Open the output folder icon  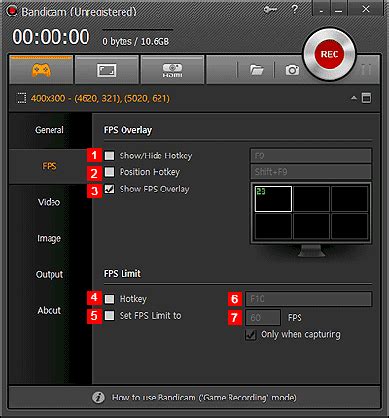[x=256, y=70]
